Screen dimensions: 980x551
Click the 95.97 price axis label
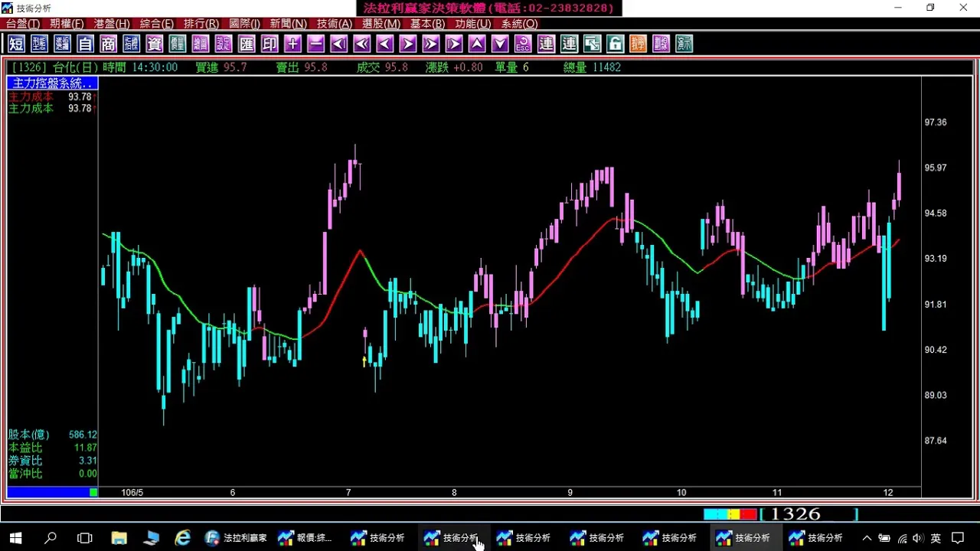tap(936, 168)
